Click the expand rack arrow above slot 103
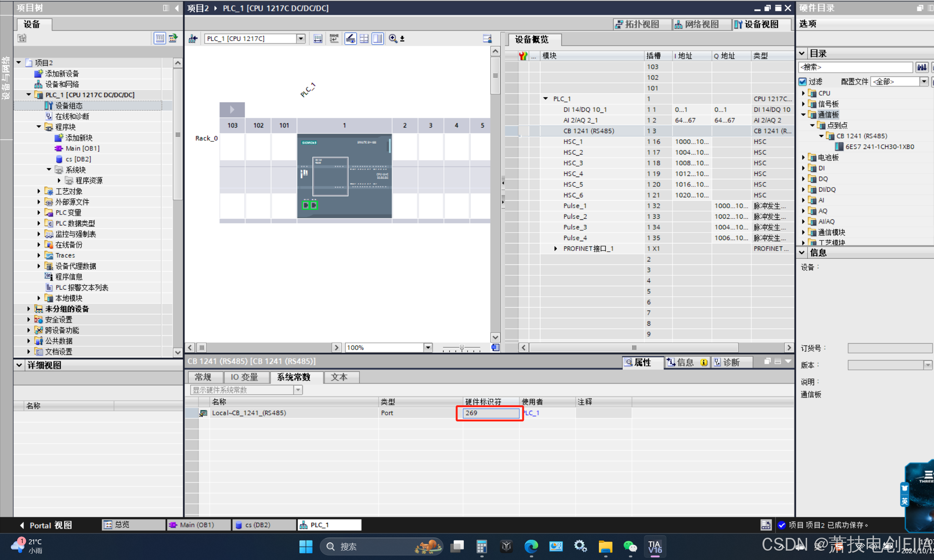The height and width of the screenshot is (560, 934). pos(232,110)
